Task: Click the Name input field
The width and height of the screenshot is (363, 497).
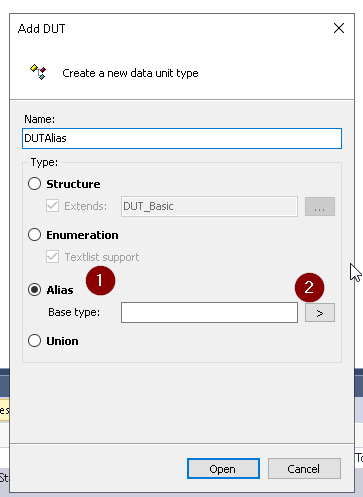Action: click(x=182, y=138)
